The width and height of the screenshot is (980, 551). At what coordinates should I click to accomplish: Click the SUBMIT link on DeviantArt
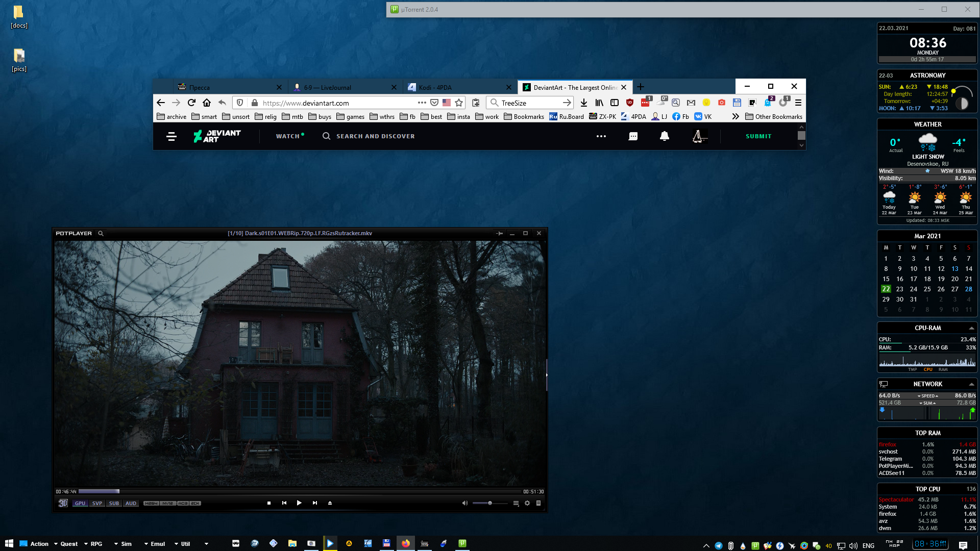(x=758, y=136)
